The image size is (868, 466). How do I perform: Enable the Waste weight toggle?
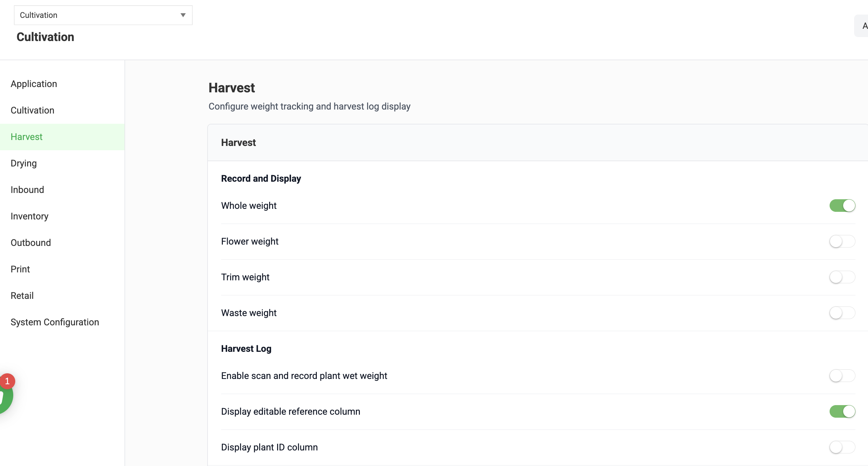(842, 313)
